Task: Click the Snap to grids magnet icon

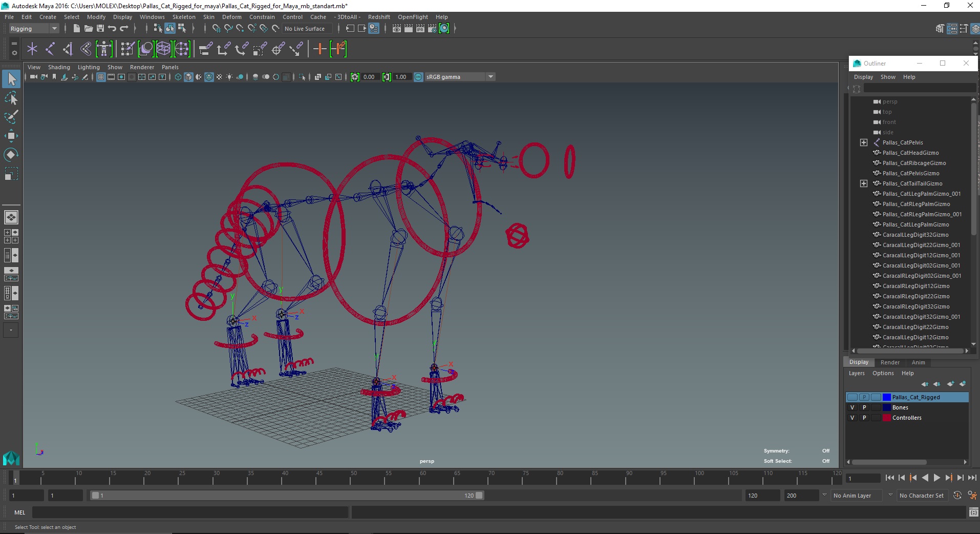Action: coord(216,29)
